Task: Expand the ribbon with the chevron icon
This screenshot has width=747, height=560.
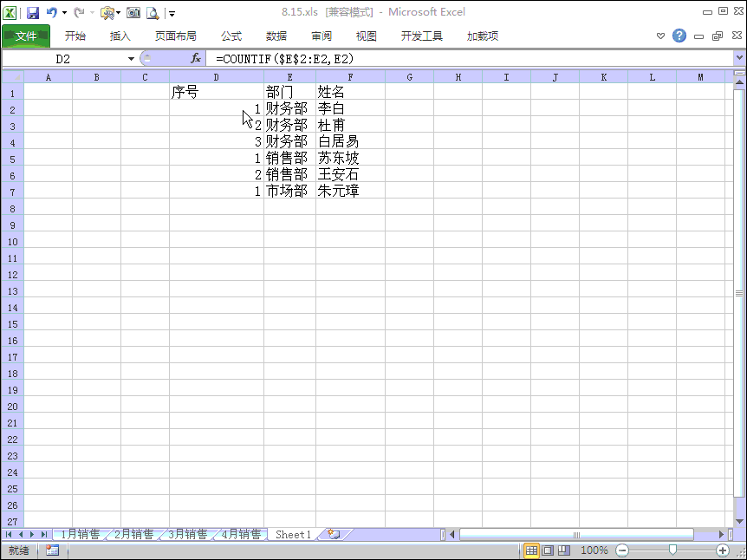Action: 660,36
